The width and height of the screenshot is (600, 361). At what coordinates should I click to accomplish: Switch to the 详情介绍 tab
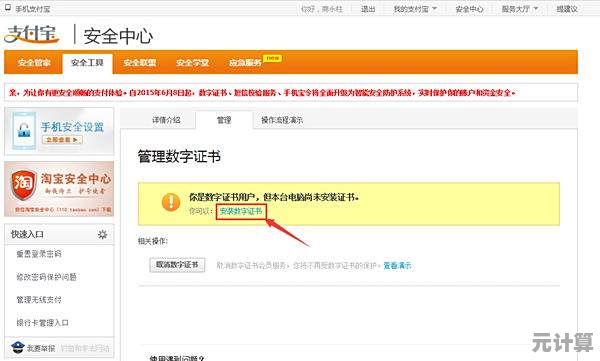click(x=166, y=120)
